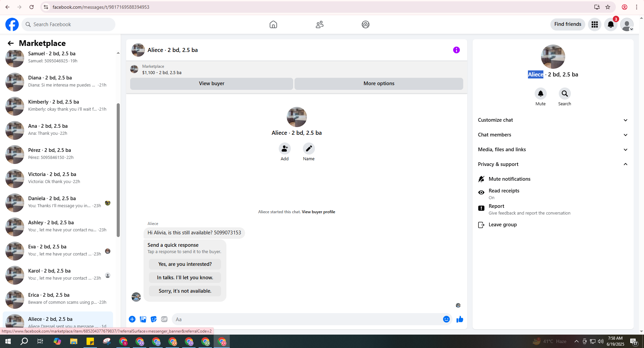Open the notifications bell
This screenshot has height=348, width=644.
pos(611,24)
